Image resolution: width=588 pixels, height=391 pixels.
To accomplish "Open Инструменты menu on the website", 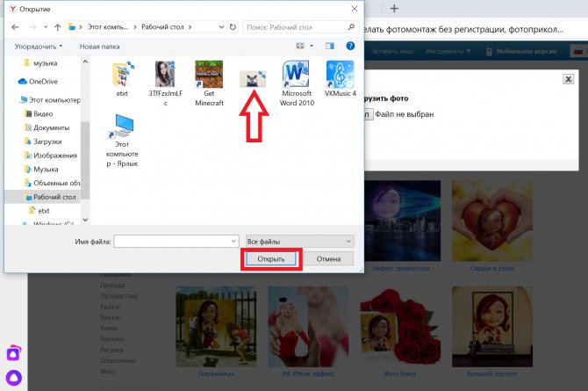I will point(448,52).
